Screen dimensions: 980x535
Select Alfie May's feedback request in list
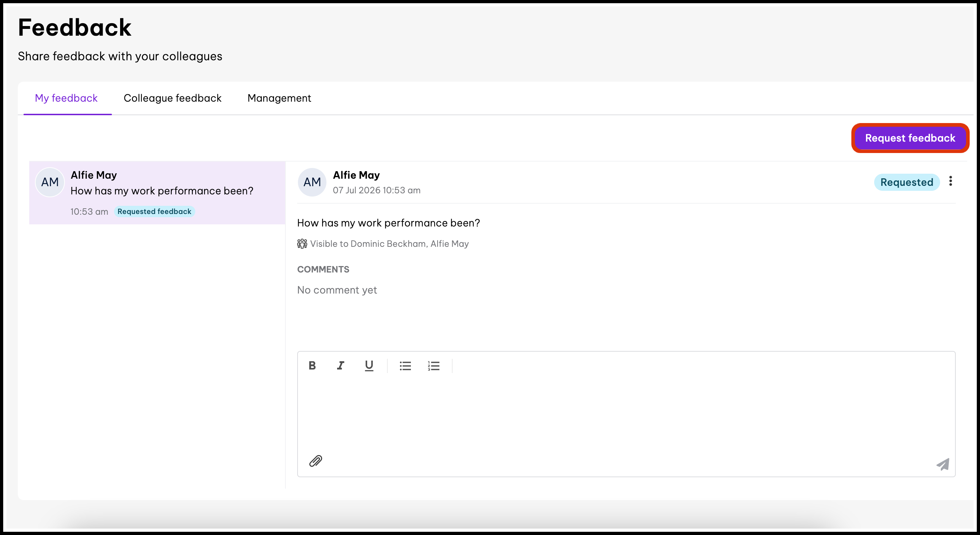tap(157, 193)
